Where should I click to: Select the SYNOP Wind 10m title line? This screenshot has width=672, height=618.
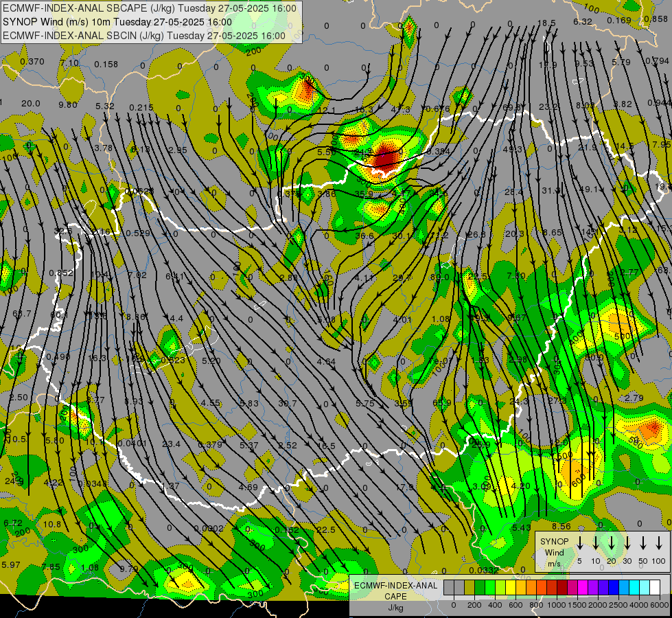[117, 22]
